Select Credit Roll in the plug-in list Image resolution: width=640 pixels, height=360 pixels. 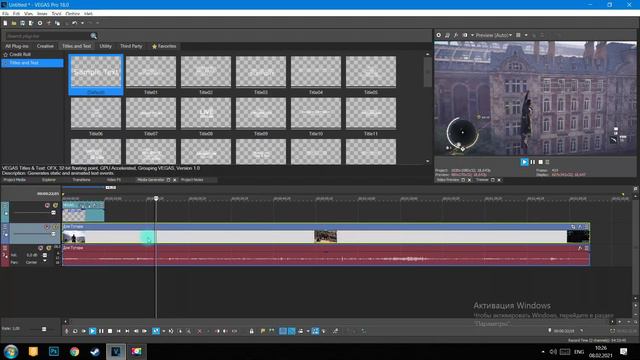click(x=20, y=54)
